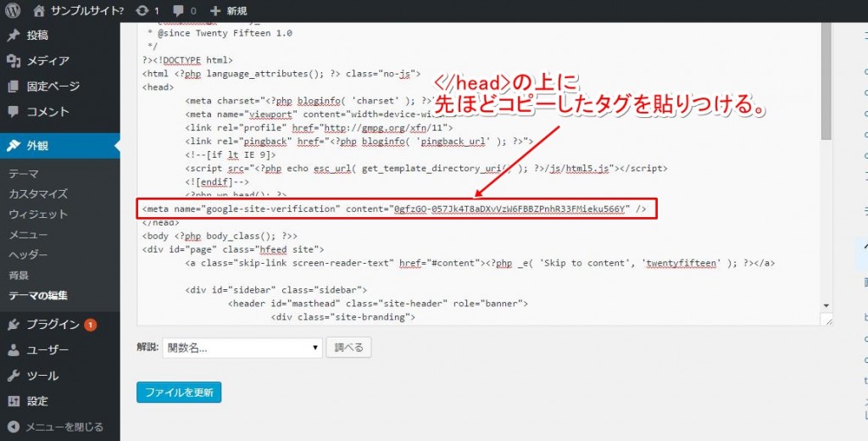
Task: Click the div id="sidebar" line
Action: coord(277,290)
